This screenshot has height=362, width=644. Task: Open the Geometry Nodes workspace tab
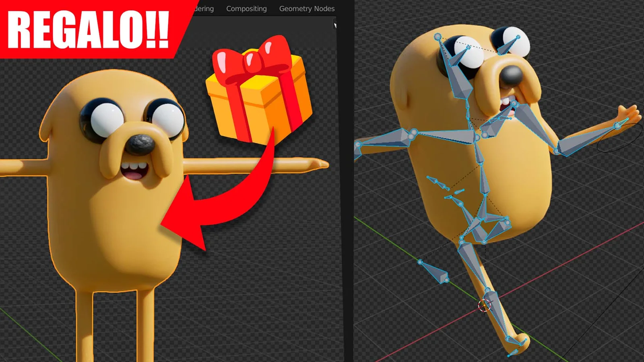tap(307, 8)
